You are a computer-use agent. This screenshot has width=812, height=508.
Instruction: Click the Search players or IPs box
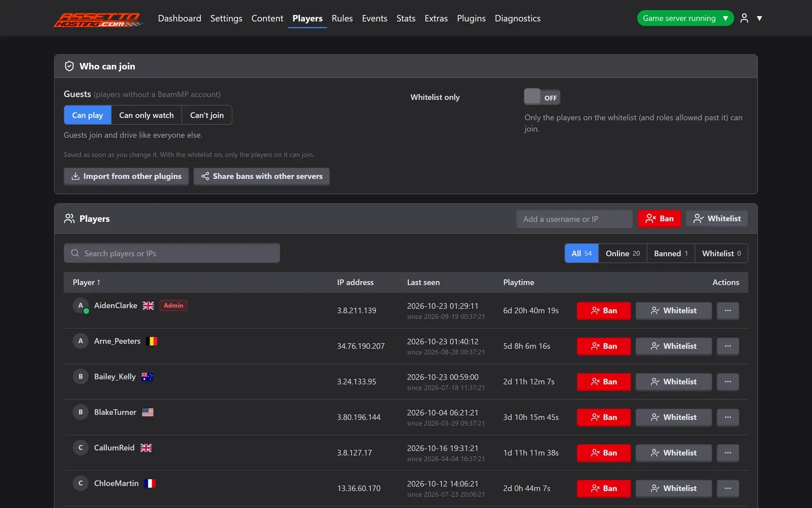tap(172, 253)
